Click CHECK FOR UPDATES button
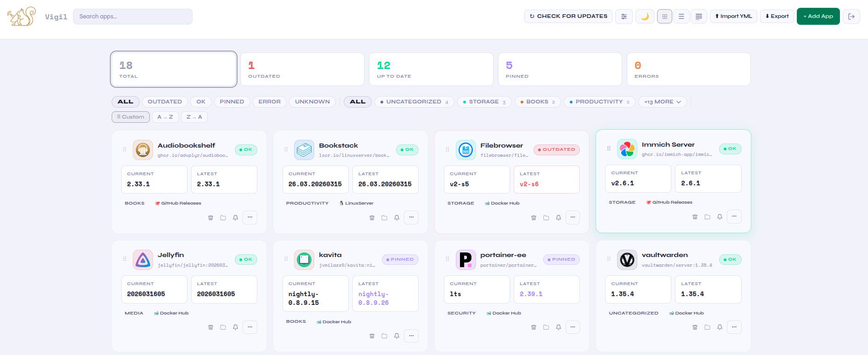Image resolution: width=868 pixels, height=355 pixels. 568,16
